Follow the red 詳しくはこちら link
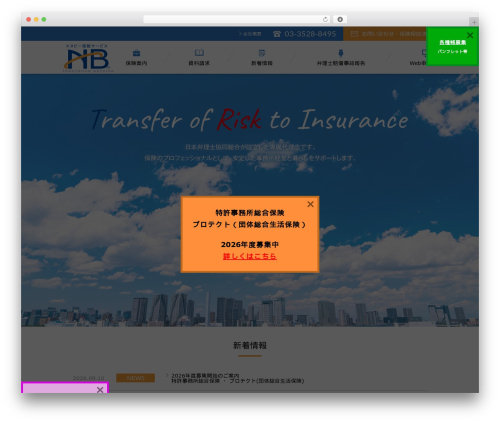This screenshot has height=423, width=500. [x=250, y=256]
